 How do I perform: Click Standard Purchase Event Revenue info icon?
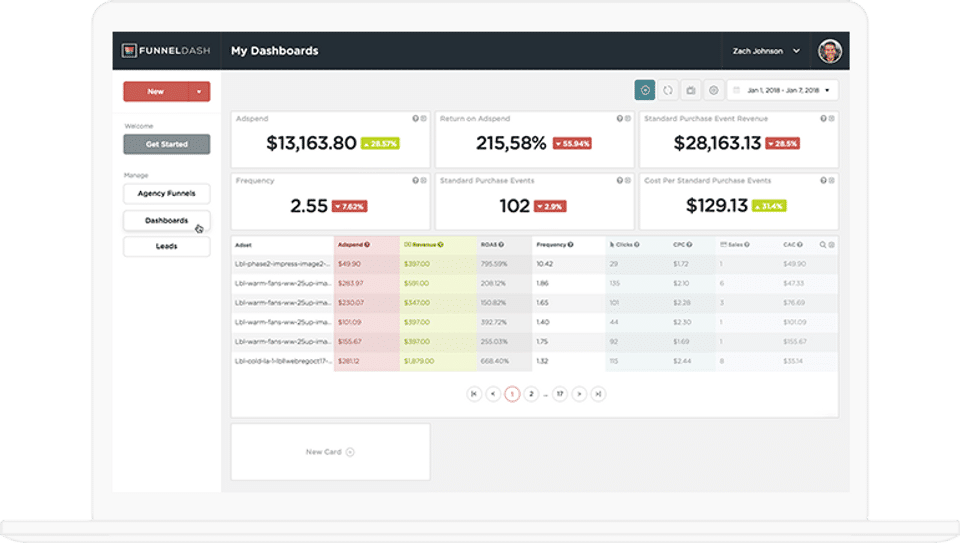pos(823,119)
